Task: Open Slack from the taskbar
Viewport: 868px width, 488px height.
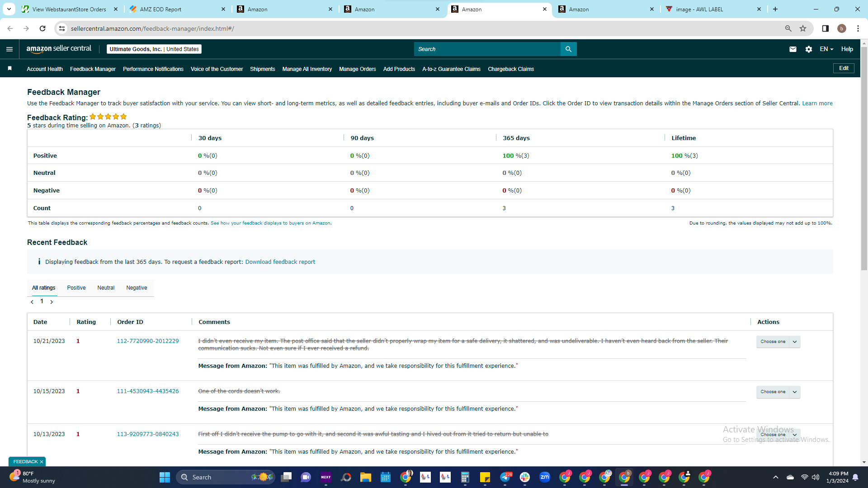Action: click(525, 477)
